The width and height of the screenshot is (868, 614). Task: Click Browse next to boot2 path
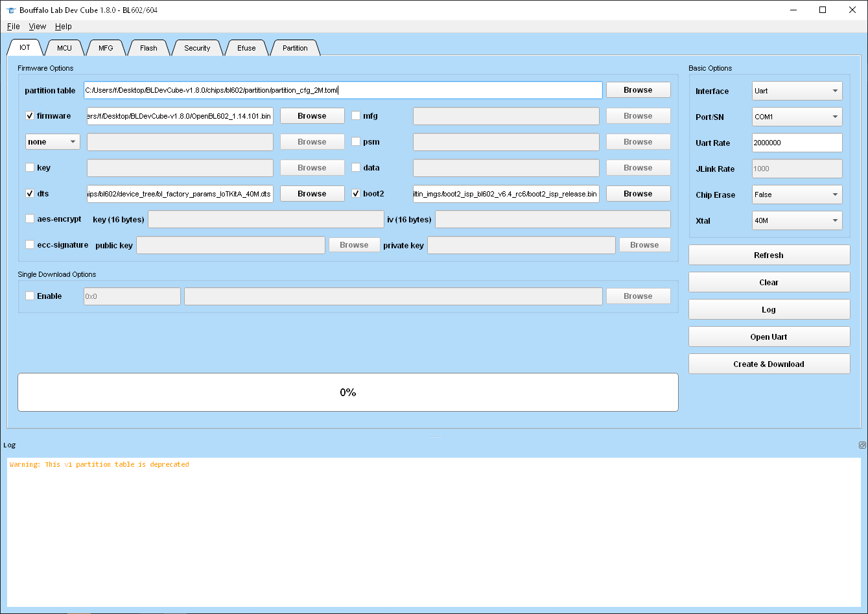click(639, 194)
